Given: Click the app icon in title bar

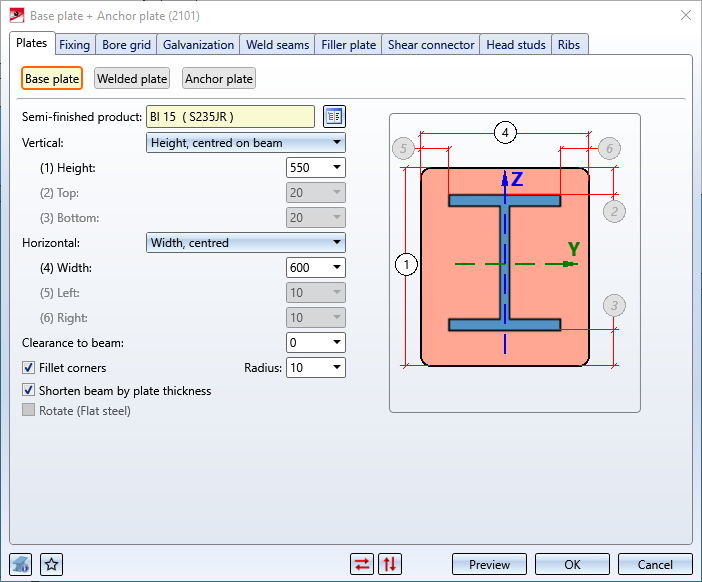Looking at the screenshot, I should tap(15, 15).
